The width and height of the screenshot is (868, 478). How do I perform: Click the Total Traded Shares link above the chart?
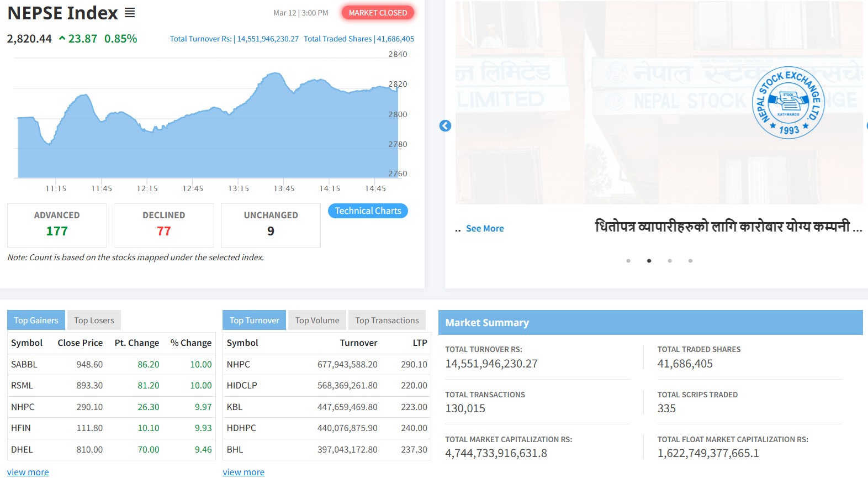359,39
